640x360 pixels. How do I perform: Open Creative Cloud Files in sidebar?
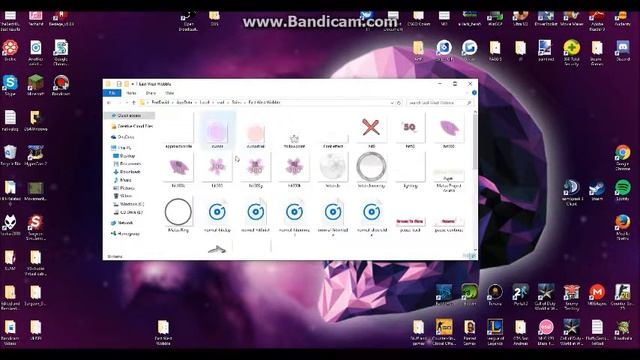131,127
